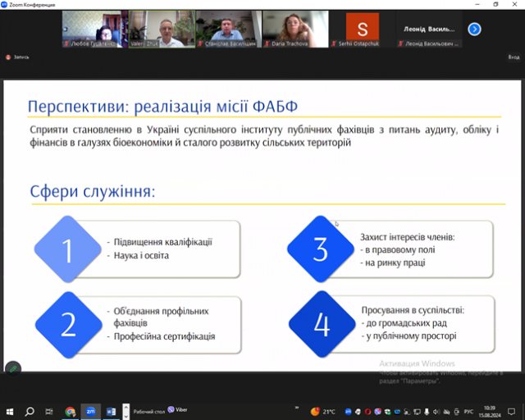Screen dimensions: 525x420
Task: Click the Opera tray icon
Action: [x=367, y=412]
